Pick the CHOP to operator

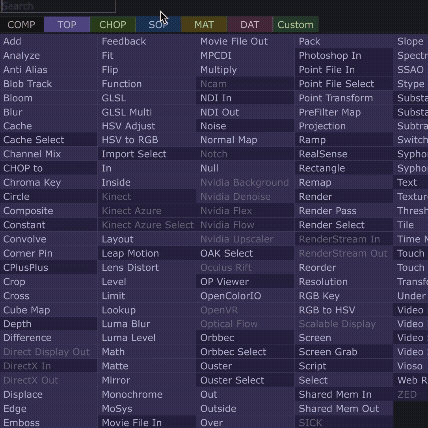[x=49, y=168]
